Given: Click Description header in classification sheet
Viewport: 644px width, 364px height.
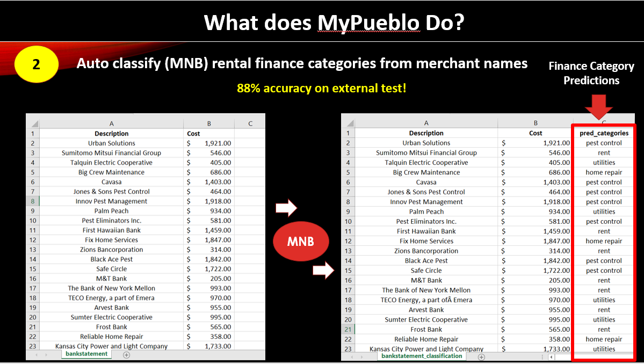Looking at the screenshot, I should 426,133.
